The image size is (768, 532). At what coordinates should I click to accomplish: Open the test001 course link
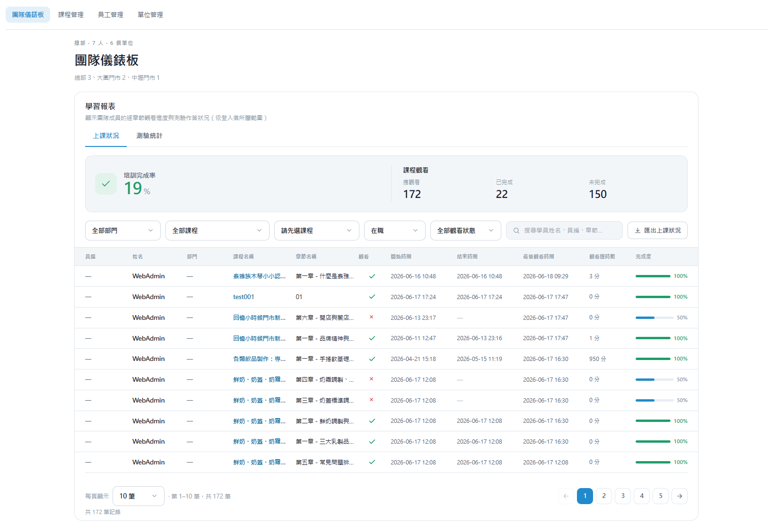click(244, 297)
